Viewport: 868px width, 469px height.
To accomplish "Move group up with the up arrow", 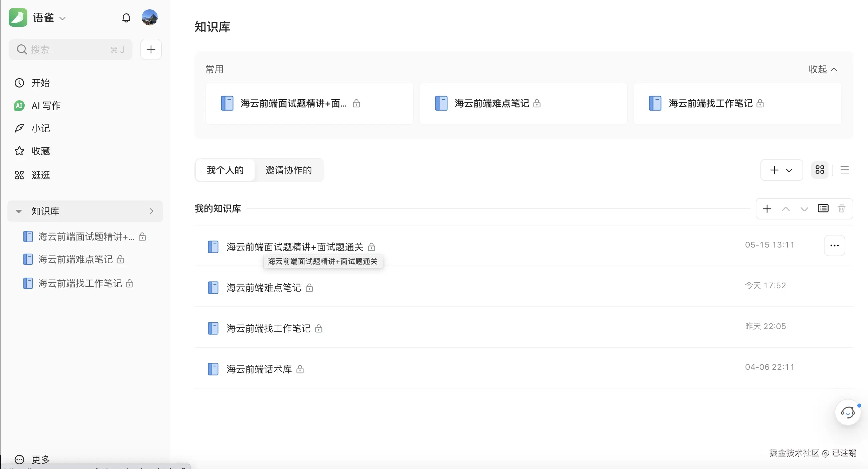I will (x=785, y=208).
